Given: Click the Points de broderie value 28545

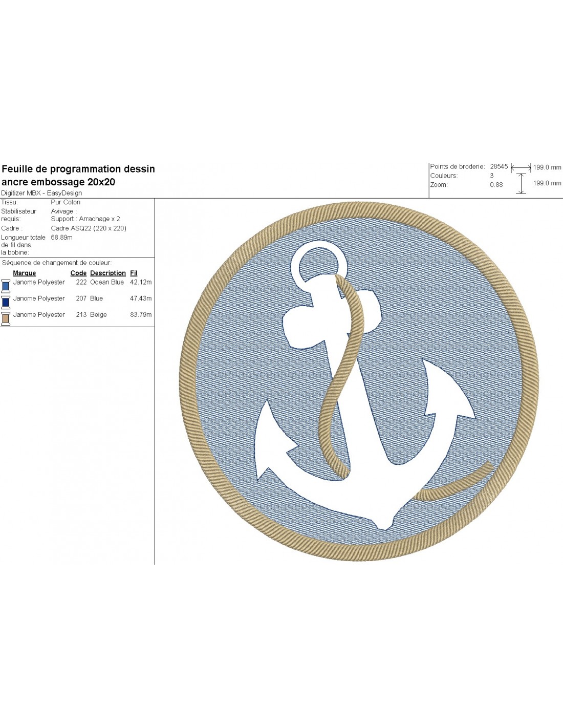Looking at the screenshot, I should [499, 166].
